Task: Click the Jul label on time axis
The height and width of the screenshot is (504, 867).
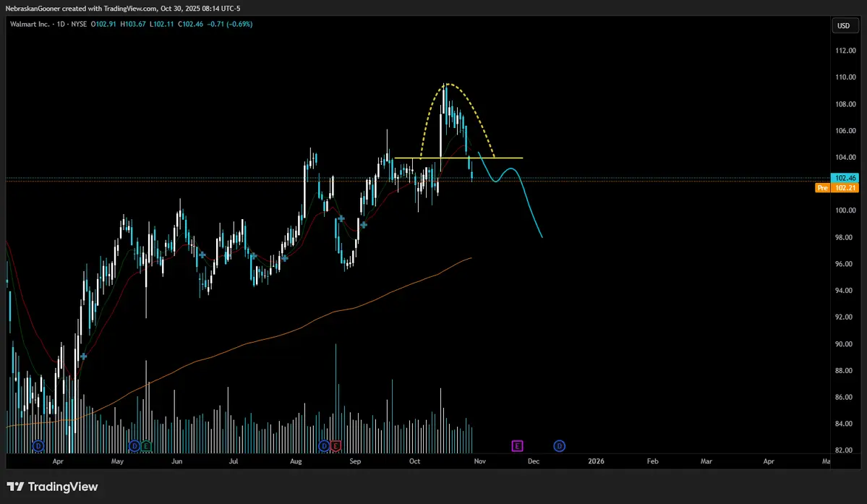Action: click(234, 461)
